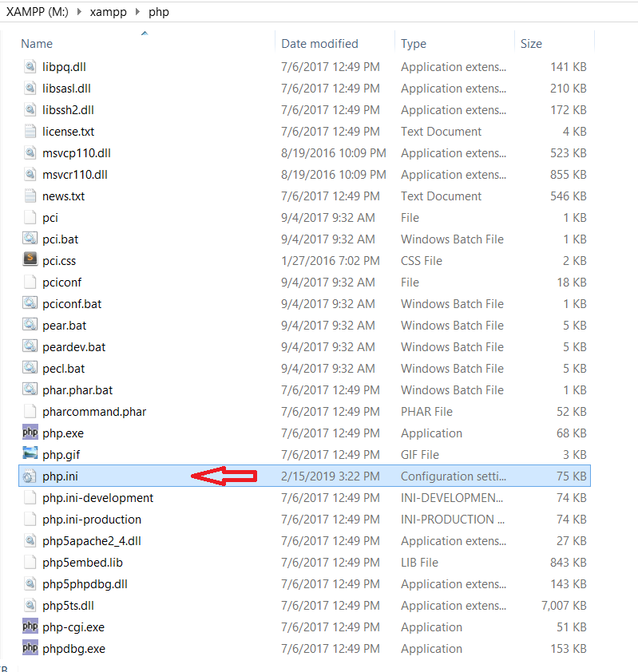Click the php.ini gear settings icon
This screenshot has height=672, width=638.
[x=30, y=476]
